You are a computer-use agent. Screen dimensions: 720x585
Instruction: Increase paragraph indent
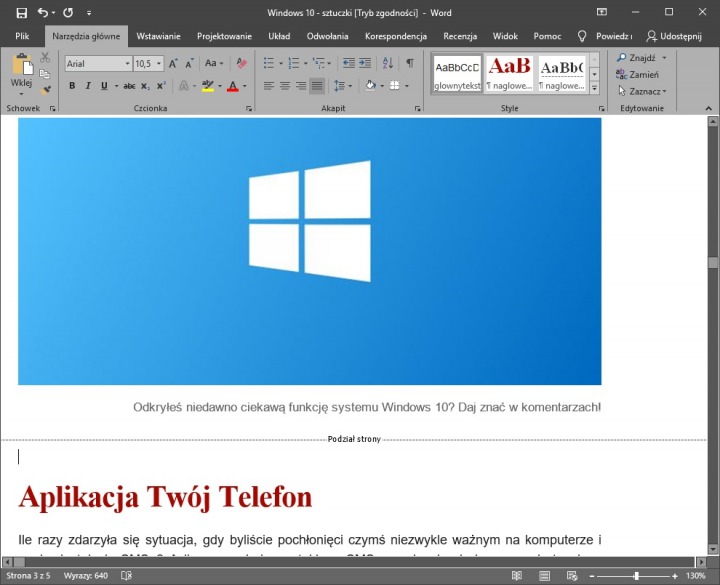pyautogui.click(x=365, y=63)
